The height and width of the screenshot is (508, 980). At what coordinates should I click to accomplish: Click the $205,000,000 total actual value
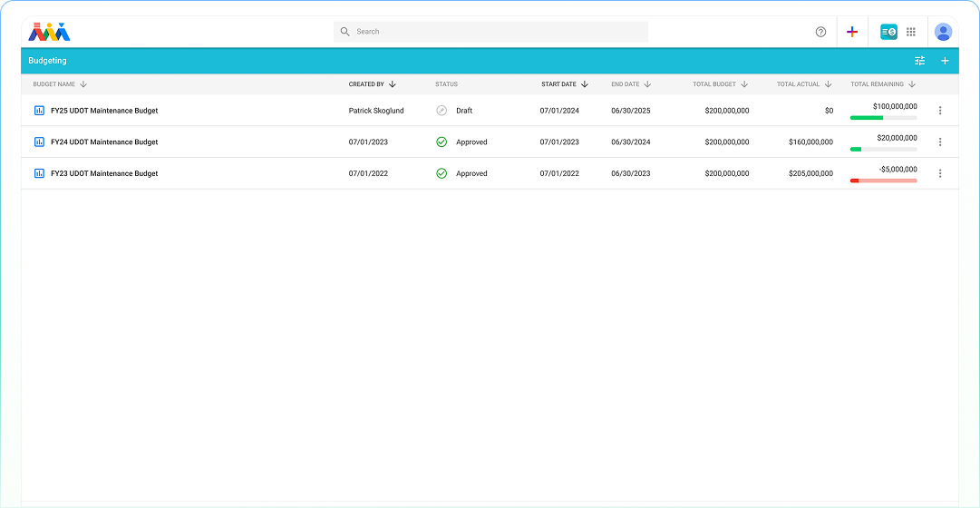click(810, 173)
